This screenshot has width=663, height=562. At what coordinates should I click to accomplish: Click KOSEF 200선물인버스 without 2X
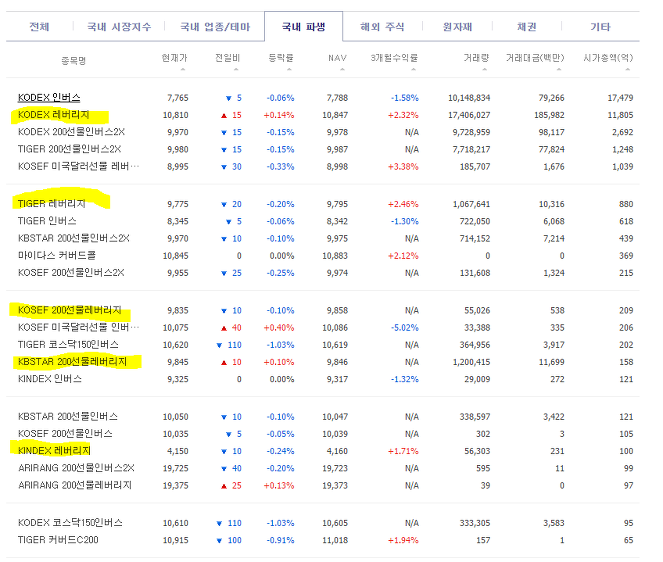[65, 434]
